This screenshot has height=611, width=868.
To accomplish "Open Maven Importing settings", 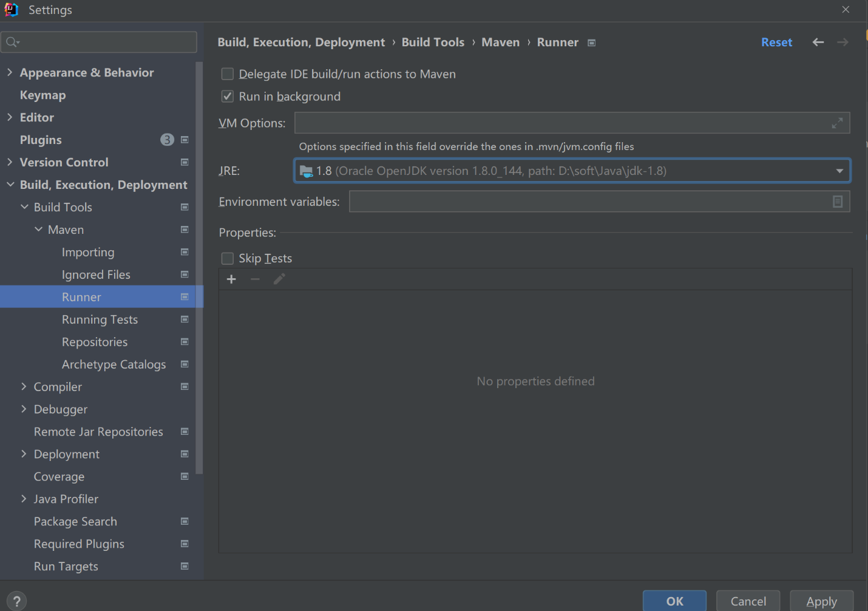I will click(88, 253).
